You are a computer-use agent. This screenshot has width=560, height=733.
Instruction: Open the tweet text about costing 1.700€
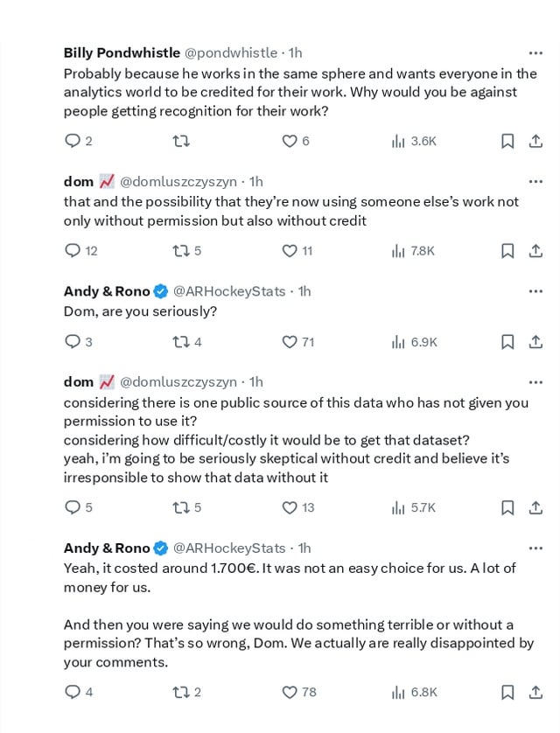(289, 577)
